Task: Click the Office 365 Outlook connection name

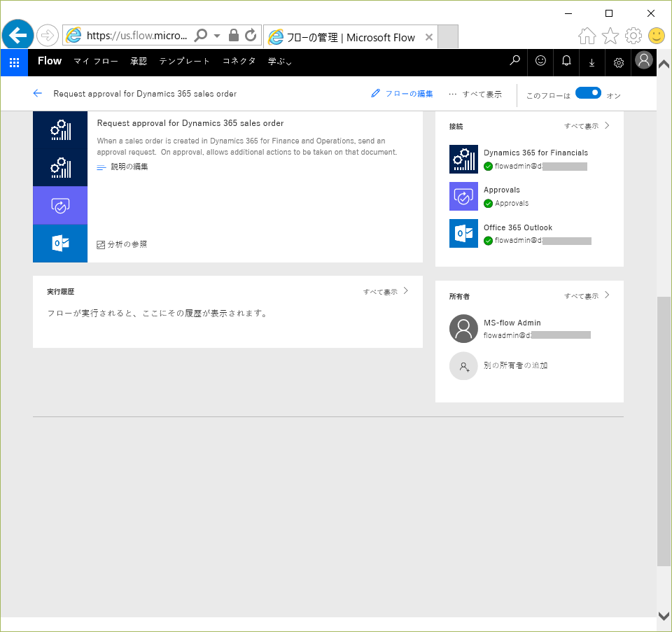Action: coord(518,227)
